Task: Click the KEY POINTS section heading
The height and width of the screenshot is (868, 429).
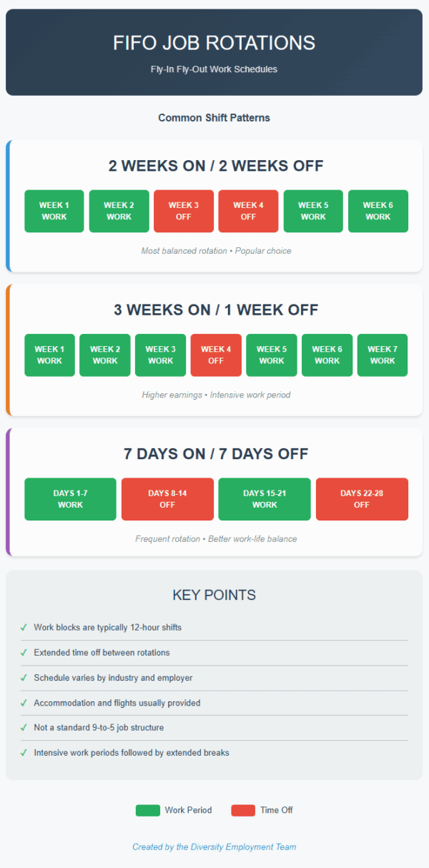Action: [214, 595]
